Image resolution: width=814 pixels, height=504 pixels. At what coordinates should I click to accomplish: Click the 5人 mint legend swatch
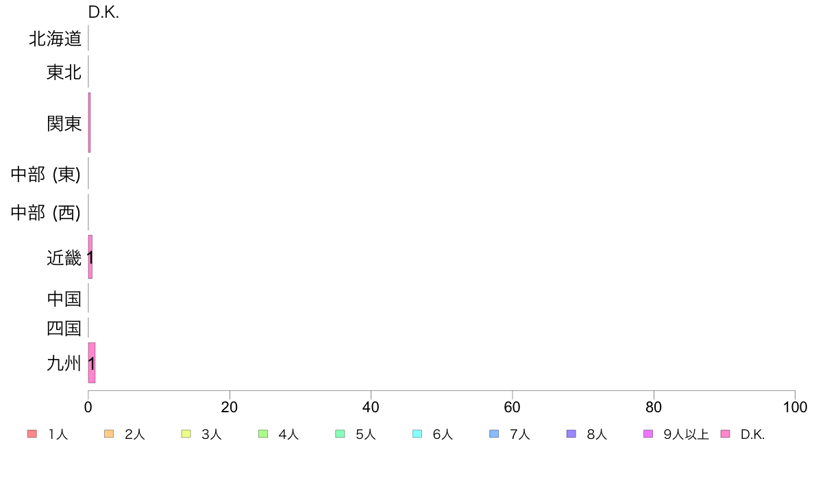click(340, 434)
